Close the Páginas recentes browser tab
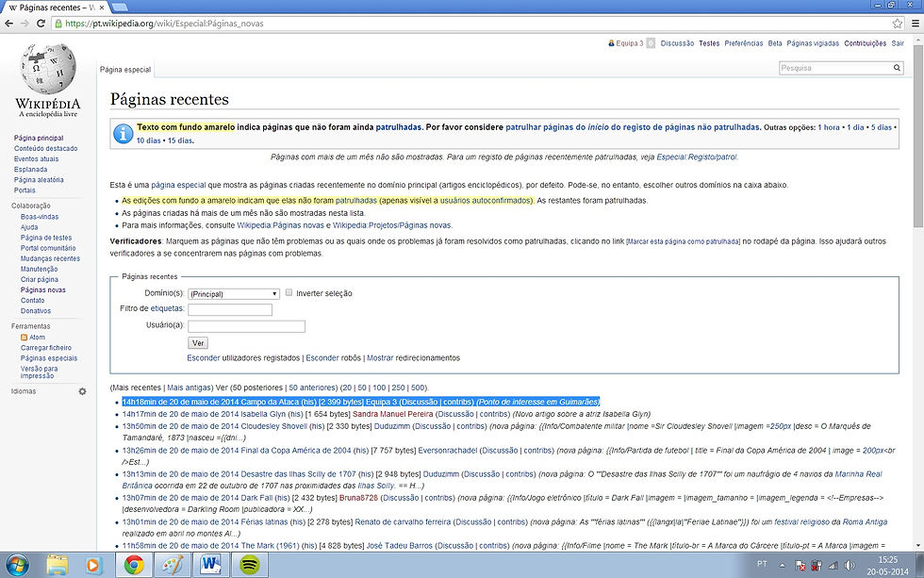Image resolution: width=924 pixels, height=578 pixels. tap(102, 8)
